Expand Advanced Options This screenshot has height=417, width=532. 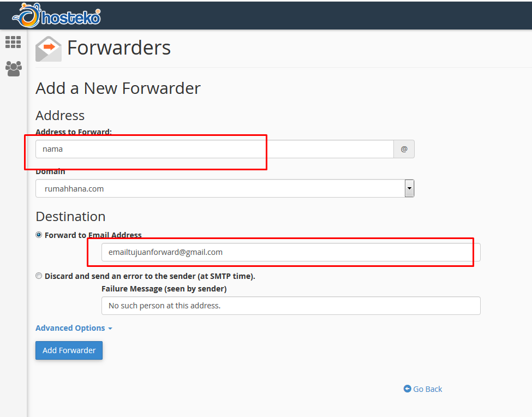click(70, 328)
